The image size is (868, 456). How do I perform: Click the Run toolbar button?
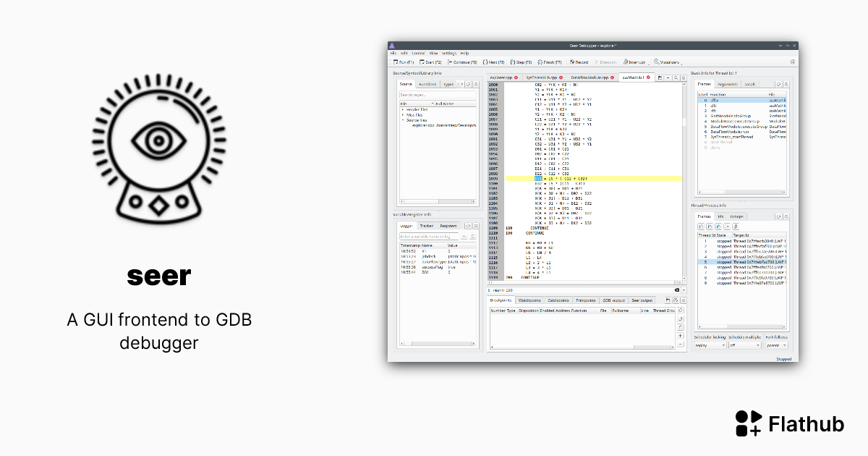click(x=402, y=62)
